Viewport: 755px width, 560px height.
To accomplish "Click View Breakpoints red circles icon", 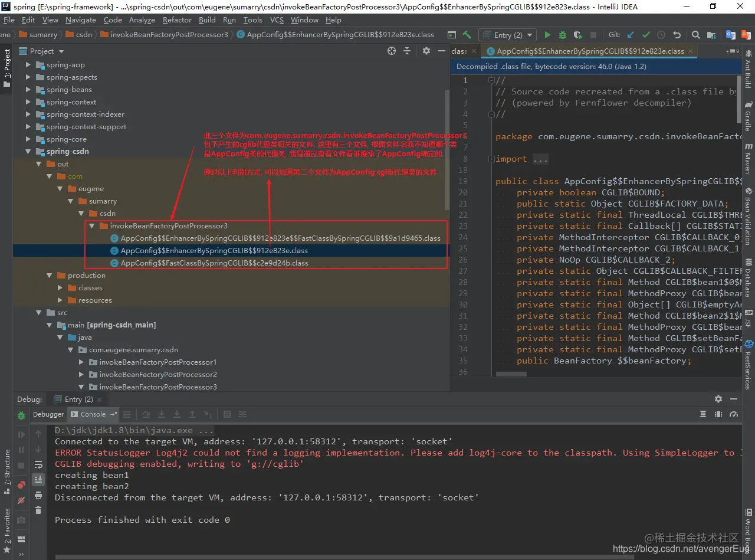I will point(21,485).
